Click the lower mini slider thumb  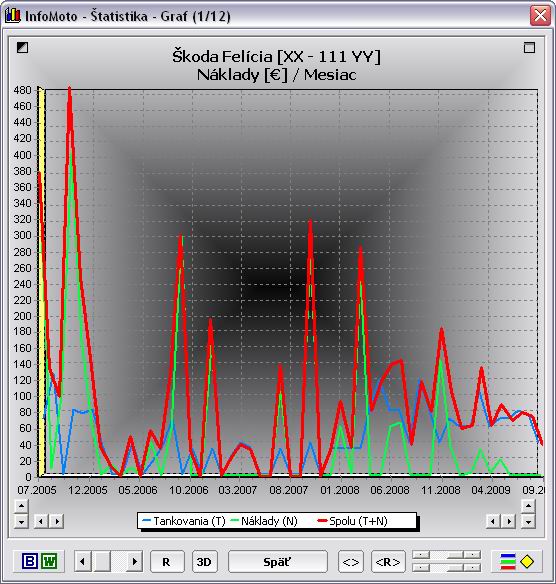pyautogui.click(x=455, y=568)
